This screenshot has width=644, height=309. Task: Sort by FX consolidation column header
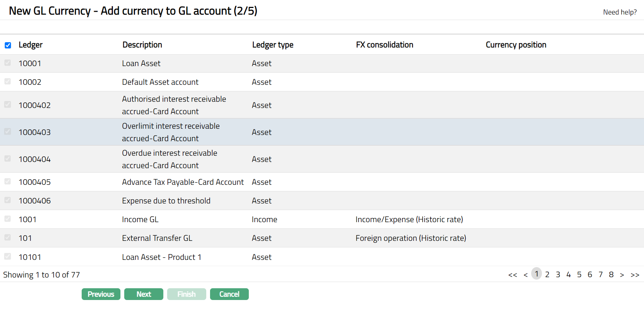pyautogui.click(x=384, y=45)
